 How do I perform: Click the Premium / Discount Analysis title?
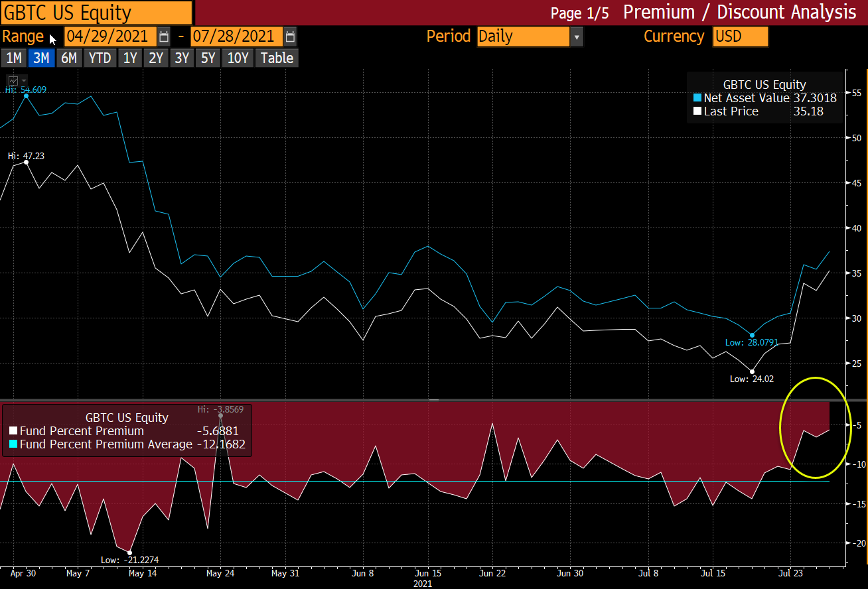740,12
